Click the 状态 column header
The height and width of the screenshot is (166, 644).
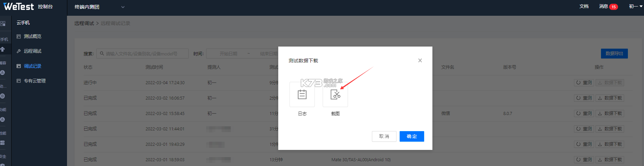coord(88,67)
